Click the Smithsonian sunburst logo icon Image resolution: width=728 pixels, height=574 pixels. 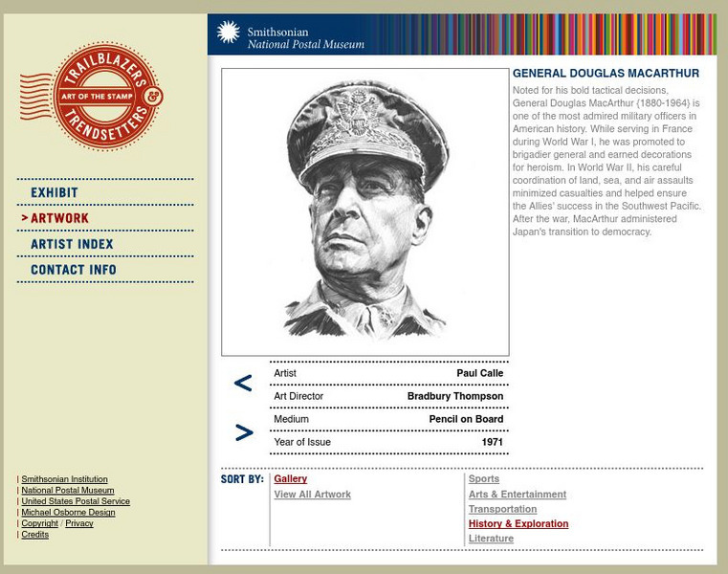[x=228, y=32]
